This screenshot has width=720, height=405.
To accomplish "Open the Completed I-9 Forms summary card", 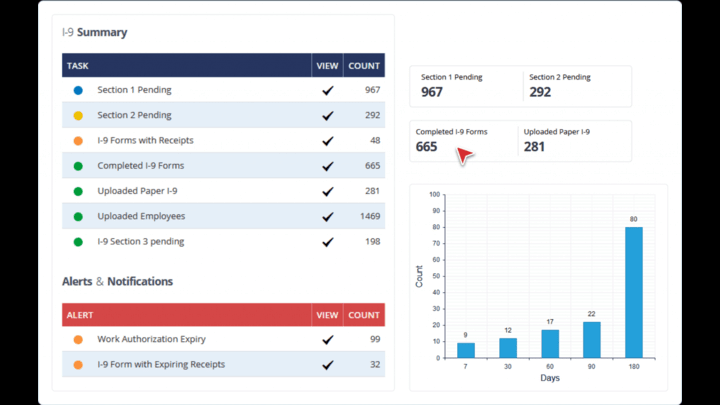I will [x=464, y=140].
